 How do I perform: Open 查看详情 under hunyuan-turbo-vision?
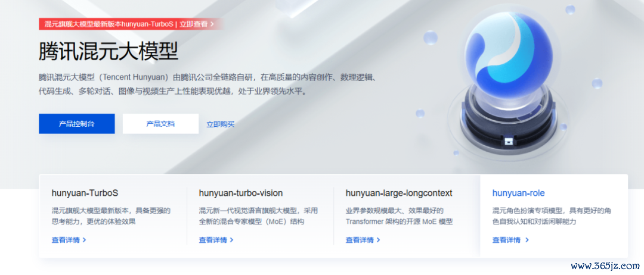216,240
